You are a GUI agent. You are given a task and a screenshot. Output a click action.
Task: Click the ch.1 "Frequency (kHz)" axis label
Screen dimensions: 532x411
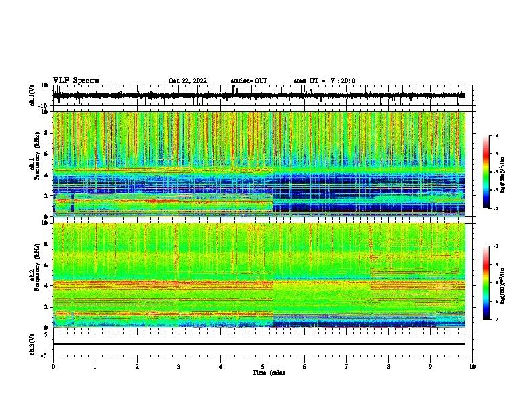point(37,156)
